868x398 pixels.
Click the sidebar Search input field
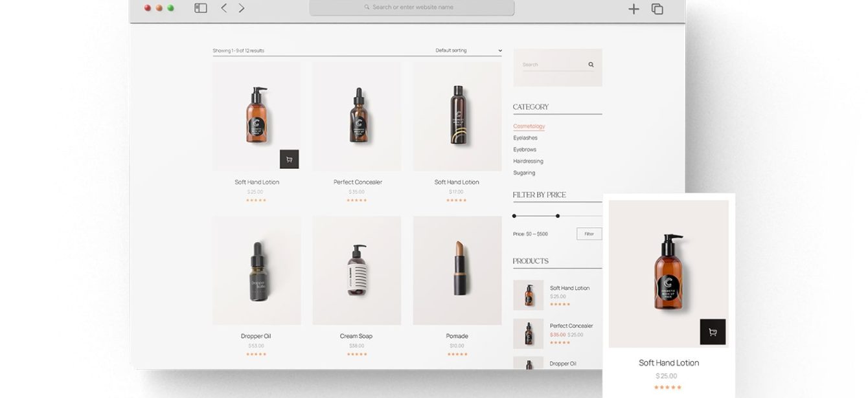click(x=552, y=65)
